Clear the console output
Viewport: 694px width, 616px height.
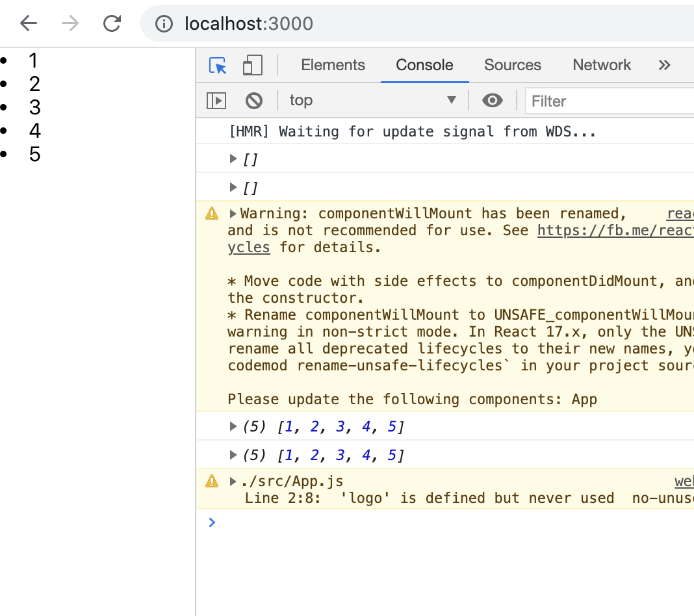coord(254,101)
